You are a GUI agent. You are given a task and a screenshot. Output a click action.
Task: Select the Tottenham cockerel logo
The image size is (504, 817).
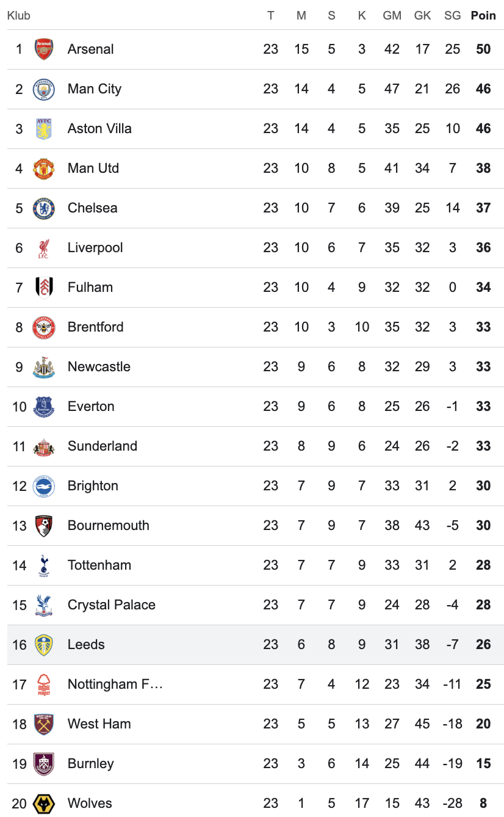[44, 565]
